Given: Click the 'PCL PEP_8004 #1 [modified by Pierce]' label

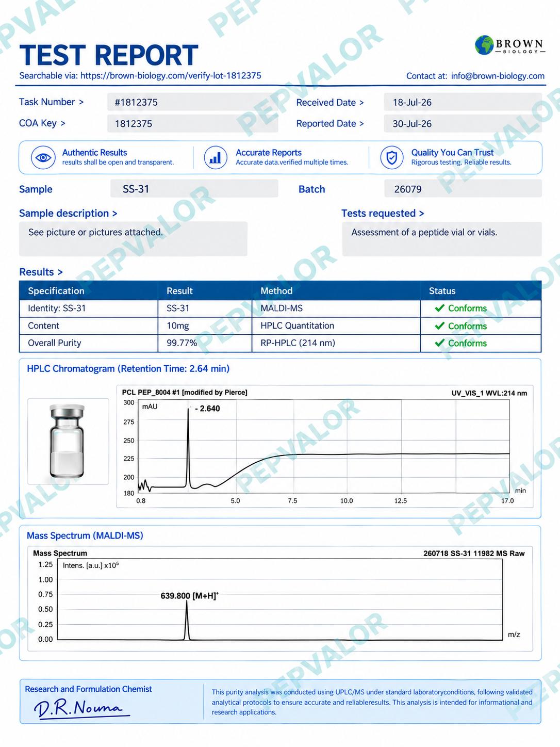Looking at the screenshot, I should [185, 392].
